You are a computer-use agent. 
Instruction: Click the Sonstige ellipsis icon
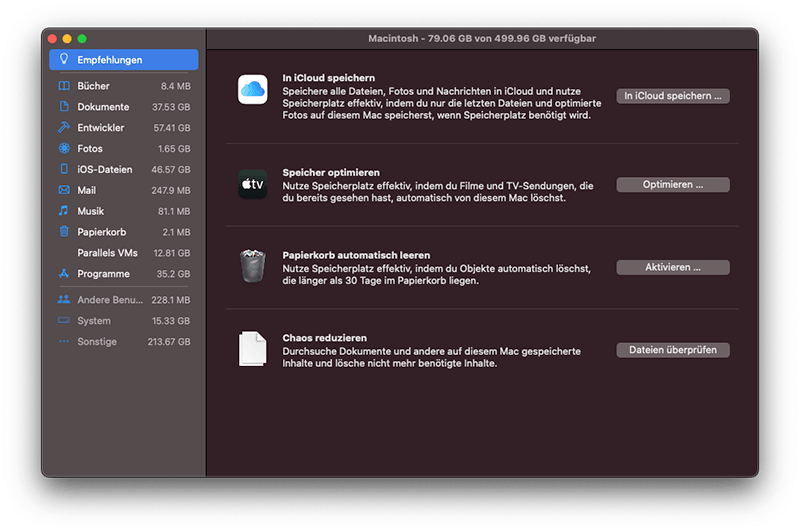(x=64, y=341)
